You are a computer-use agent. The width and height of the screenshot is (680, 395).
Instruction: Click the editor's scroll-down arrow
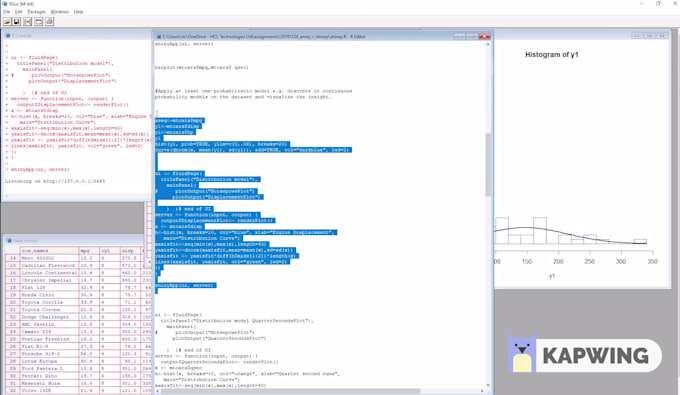pos(488,385)
